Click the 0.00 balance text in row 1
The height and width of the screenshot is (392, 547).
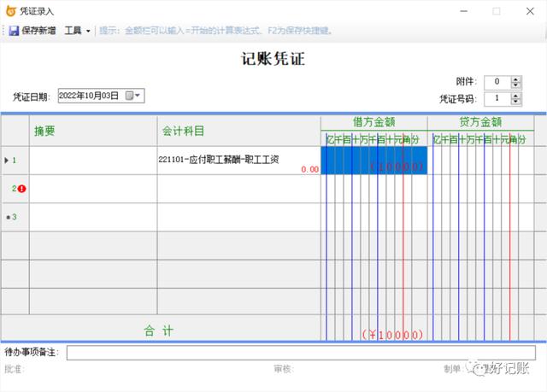point(309,169)
